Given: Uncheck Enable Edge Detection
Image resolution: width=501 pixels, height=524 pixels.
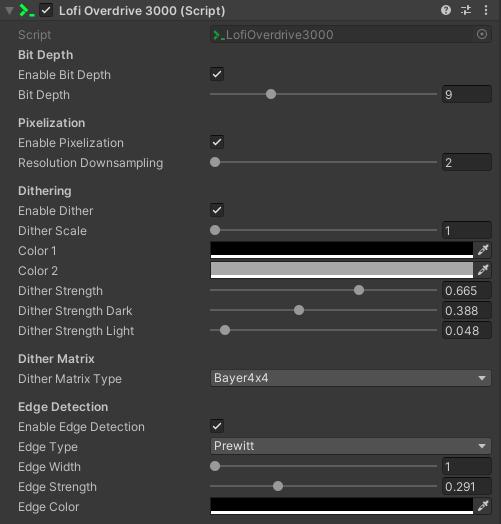Looking at the screenshot, I should (217, 426).
